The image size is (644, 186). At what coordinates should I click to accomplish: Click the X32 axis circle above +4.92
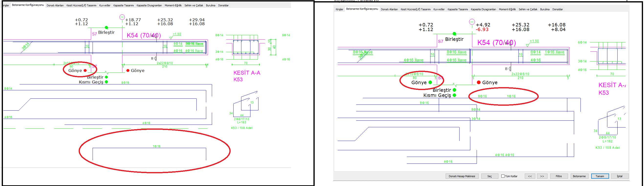pyautogui.click(x=472, y=22)
